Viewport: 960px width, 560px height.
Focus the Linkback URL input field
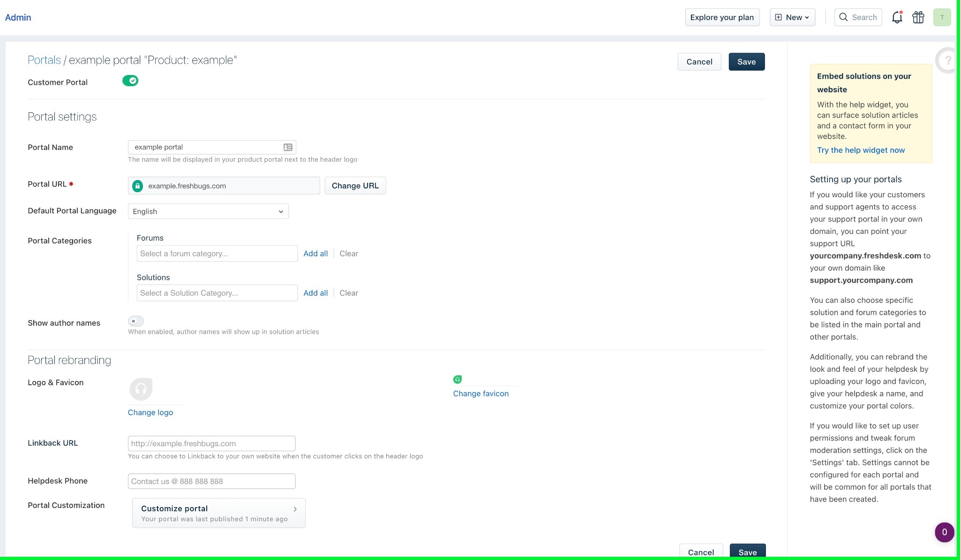pos(211,443)
